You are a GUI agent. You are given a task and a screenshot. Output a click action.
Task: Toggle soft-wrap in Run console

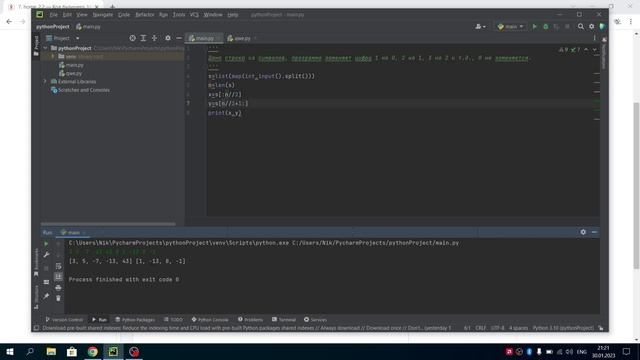pos(58,266)
